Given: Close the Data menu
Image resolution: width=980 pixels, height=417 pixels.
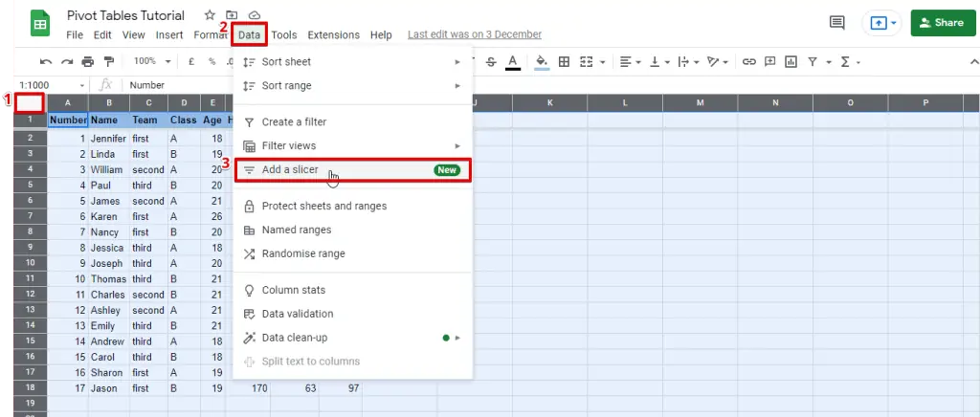Looking at the screenshot, I should click(x=250, y=35).
